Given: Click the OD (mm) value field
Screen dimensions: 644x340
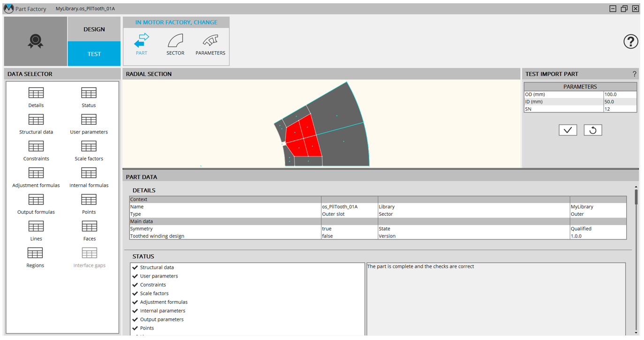Looking at the screenshot, I should 620,94.
